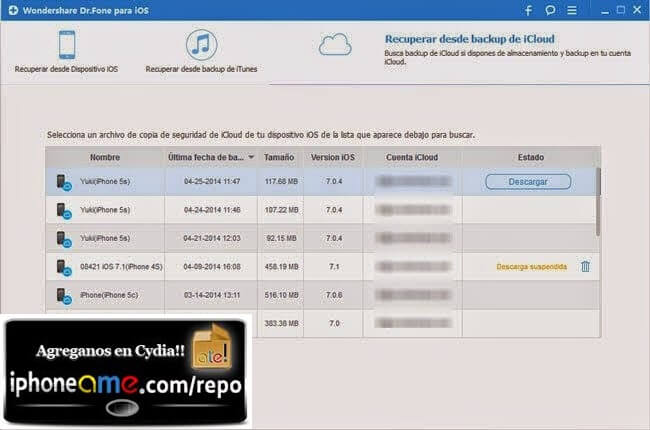Image resolution: width=650 pixels, height=430 pixels.
Task: Switch to Recuperar desde Dispositivo iOS tab
Action: click(x=66, y=70)
